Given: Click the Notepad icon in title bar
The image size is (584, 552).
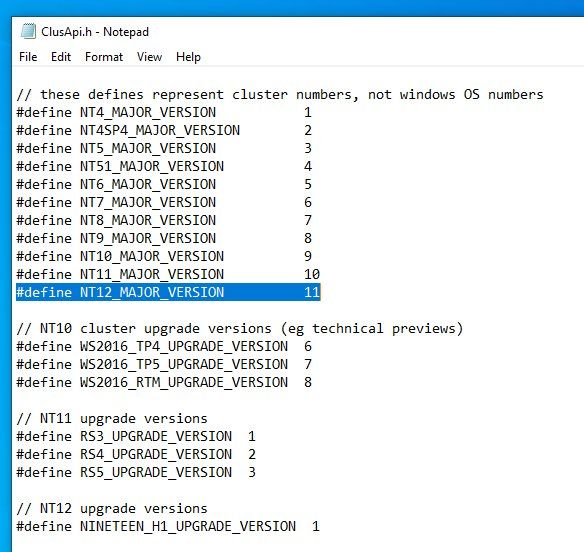Looking at the screenshot, I should click(28, 31).
